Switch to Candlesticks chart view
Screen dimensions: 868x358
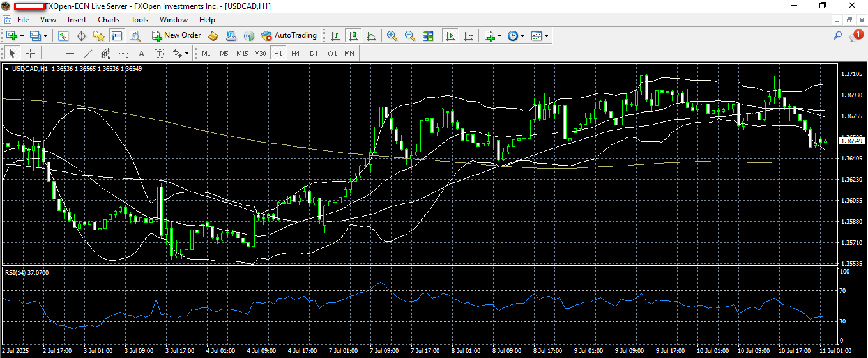[353, 36]
